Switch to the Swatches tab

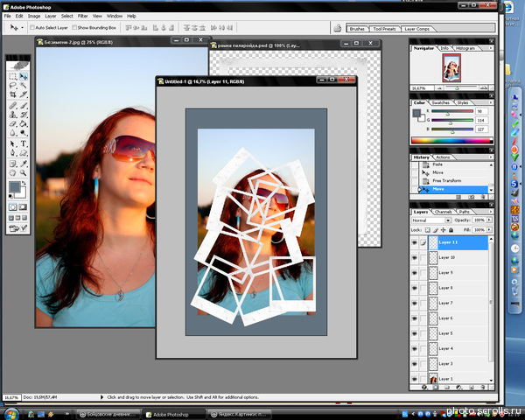440,103
